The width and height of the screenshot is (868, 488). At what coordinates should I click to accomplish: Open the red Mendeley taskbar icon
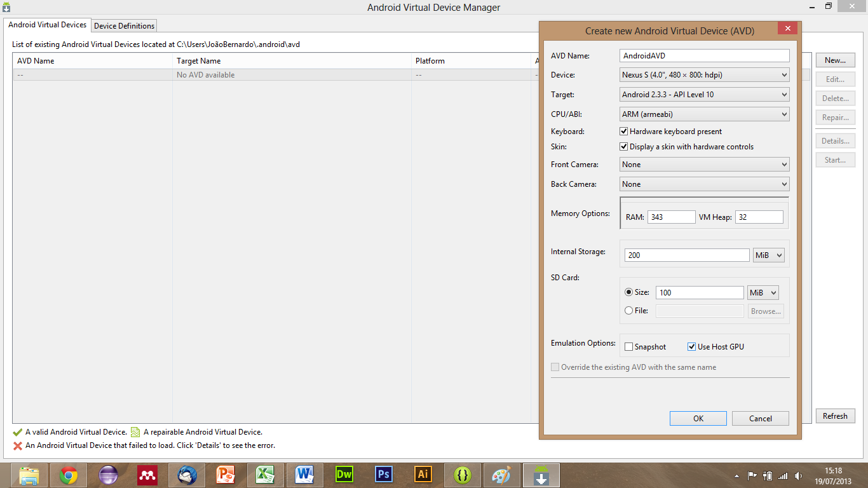(x=147, y=475)
